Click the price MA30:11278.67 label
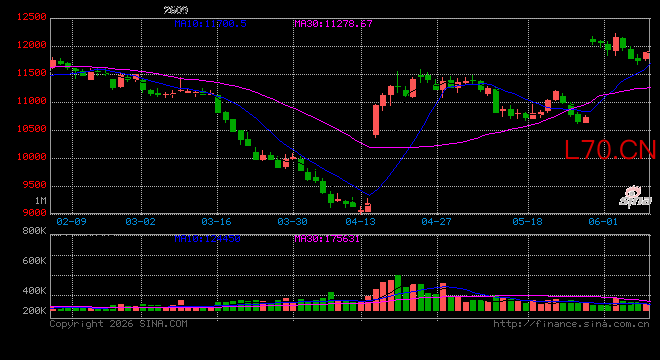Viewport: 660px width, 360px height. coord(333,24)
